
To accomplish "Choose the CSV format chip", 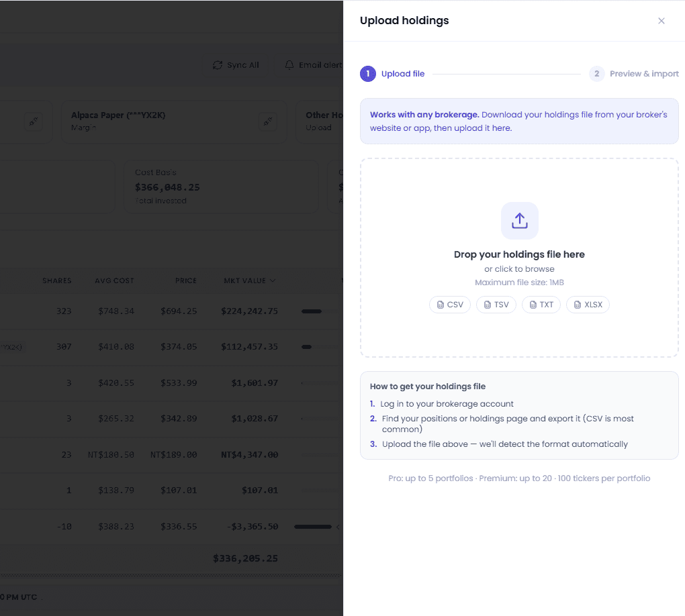I will [450, 305].
